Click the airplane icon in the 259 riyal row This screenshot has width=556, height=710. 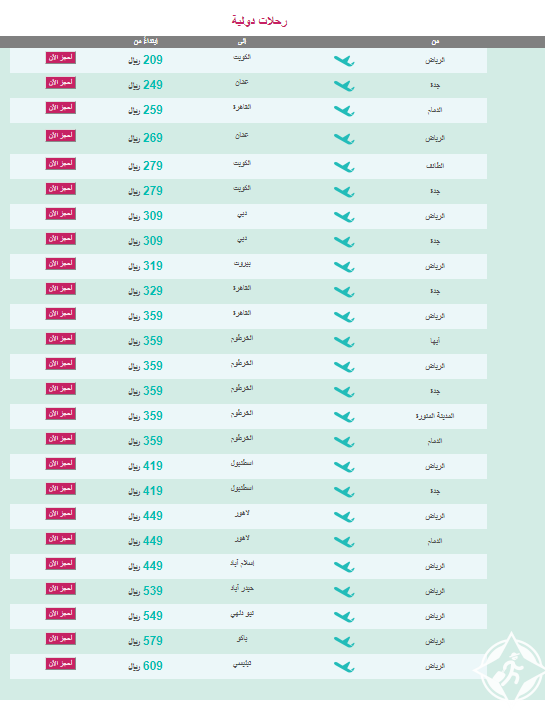pos(344,110)
